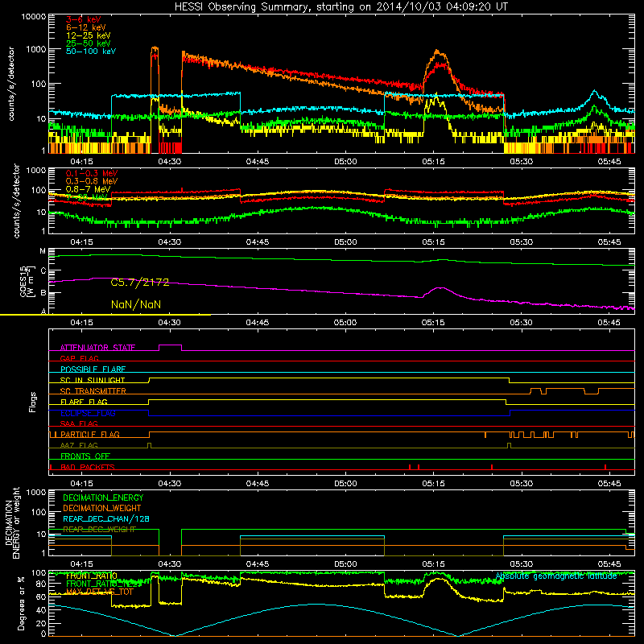
Task: Click the ATTENUATOR_STATE flag label
Action: coord(97,348)
